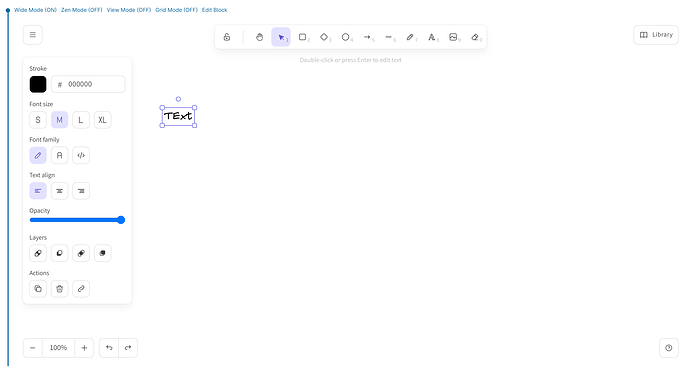Toggle Zen Mode (OFF)
The height and width of the screenshot is (373, 690).
[81, 10]
